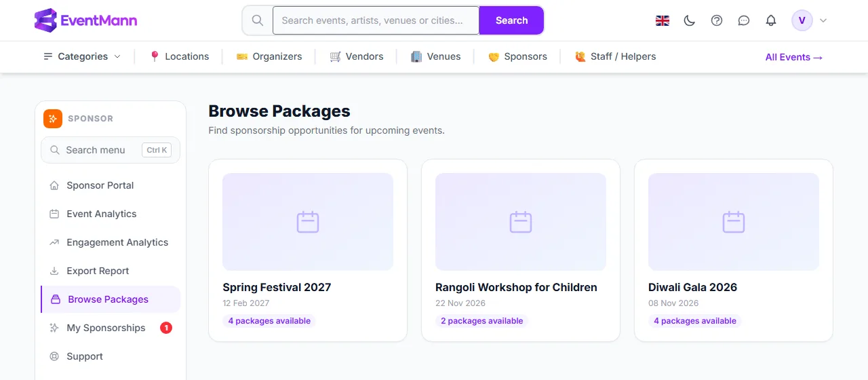Image resolution: width=868 pixels, height=380 pixels.
Task: Click Spring Festival 4 packages available badge
Action: (269, 321)
